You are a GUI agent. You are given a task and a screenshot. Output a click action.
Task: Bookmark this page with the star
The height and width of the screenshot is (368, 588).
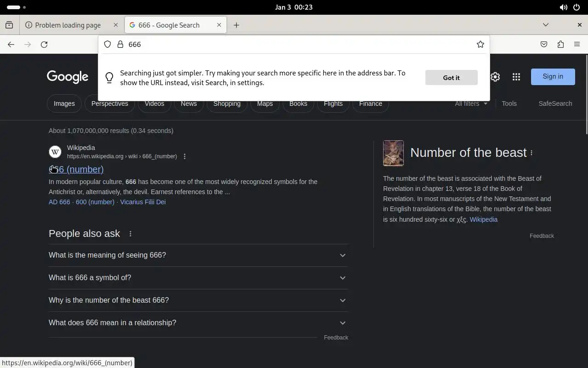[x=481, y=44]
